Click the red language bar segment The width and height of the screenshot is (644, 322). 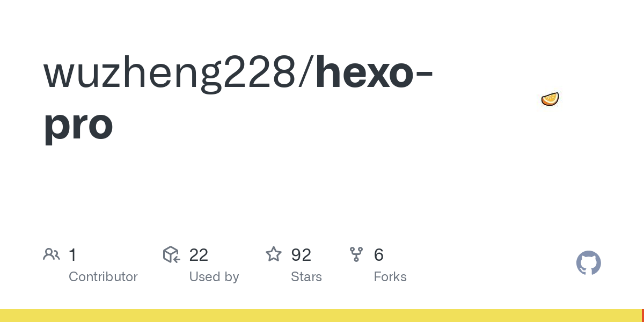point(643,316)
